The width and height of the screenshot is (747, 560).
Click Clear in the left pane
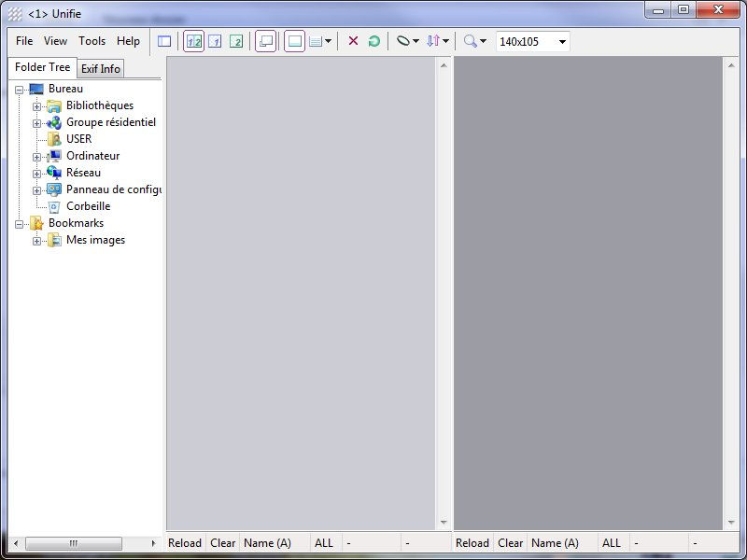(223, 543)
